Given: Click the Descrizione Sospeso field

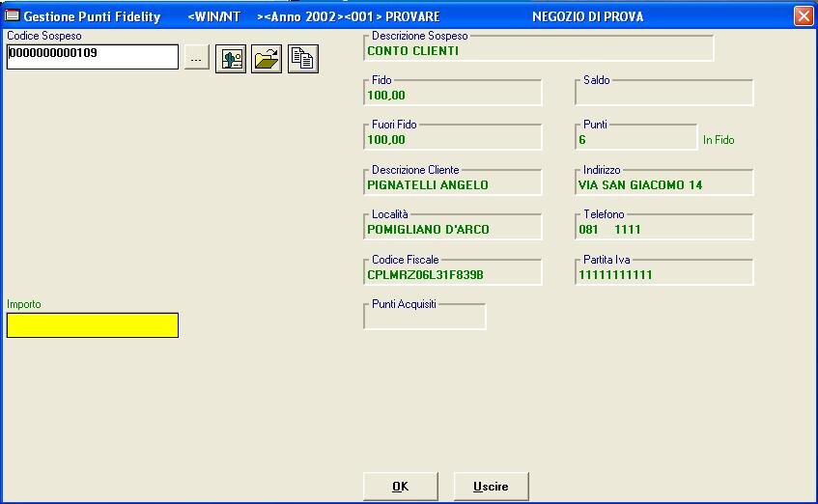Looking at the screenshot, I should pyautogui.click(x=538, y=50).
